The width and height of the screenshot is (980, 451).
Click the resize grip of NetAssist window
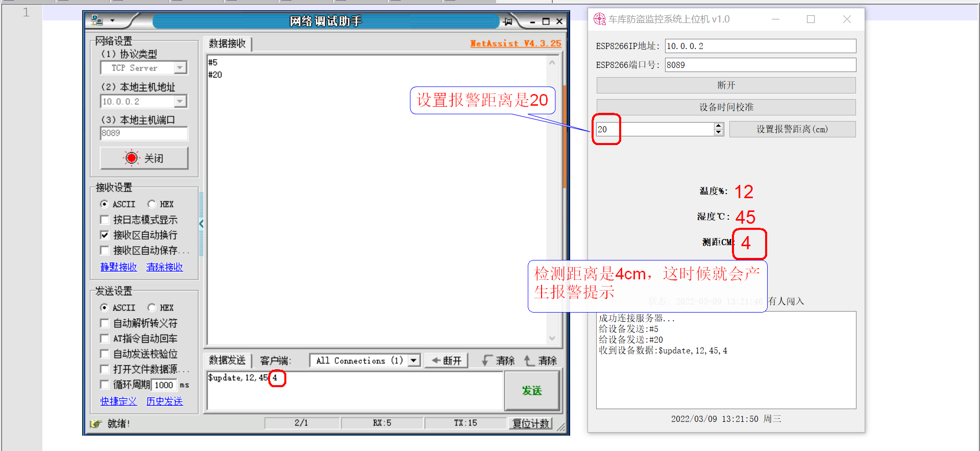(561, 427)
